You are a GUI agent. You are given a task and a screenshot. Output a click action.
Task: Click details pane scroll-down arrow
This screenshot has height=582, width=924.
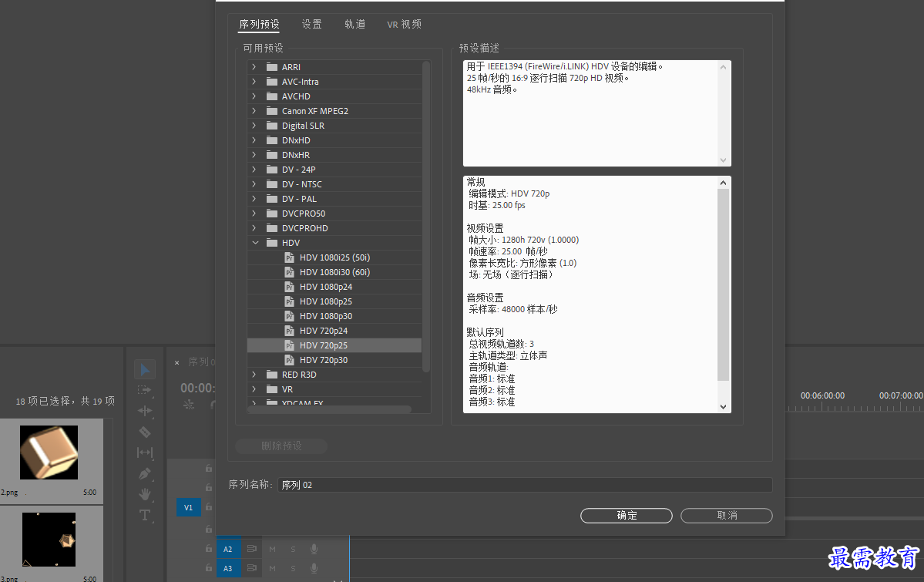723,407
